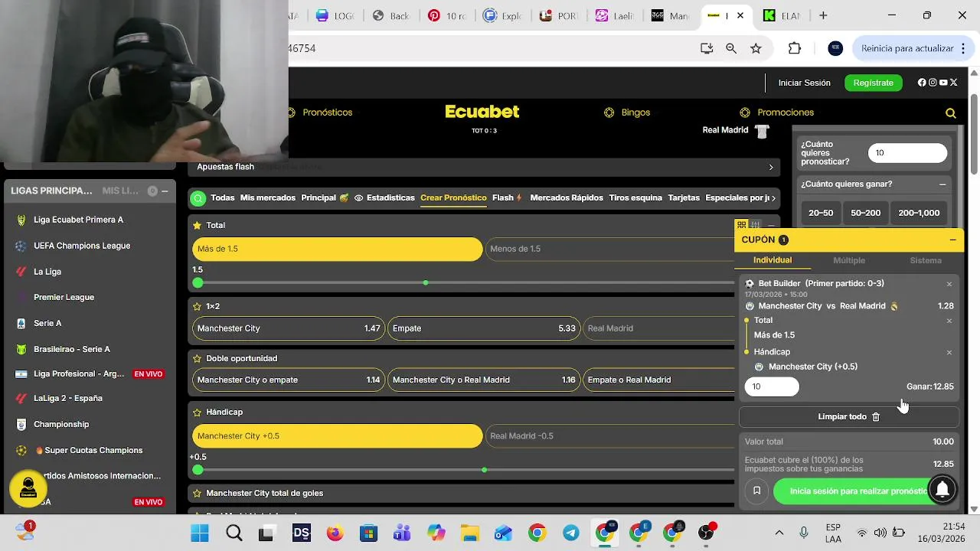Remove Bet Builder selection from coupon
Image resolution: width=980 pixels, height=551 pixels.
(949, 284)
